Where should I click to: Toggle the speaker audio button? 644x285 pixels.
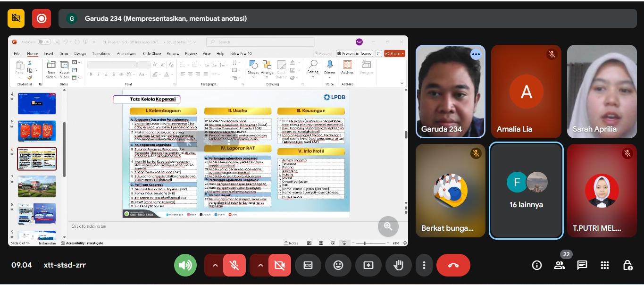click(x=185, y=265)
